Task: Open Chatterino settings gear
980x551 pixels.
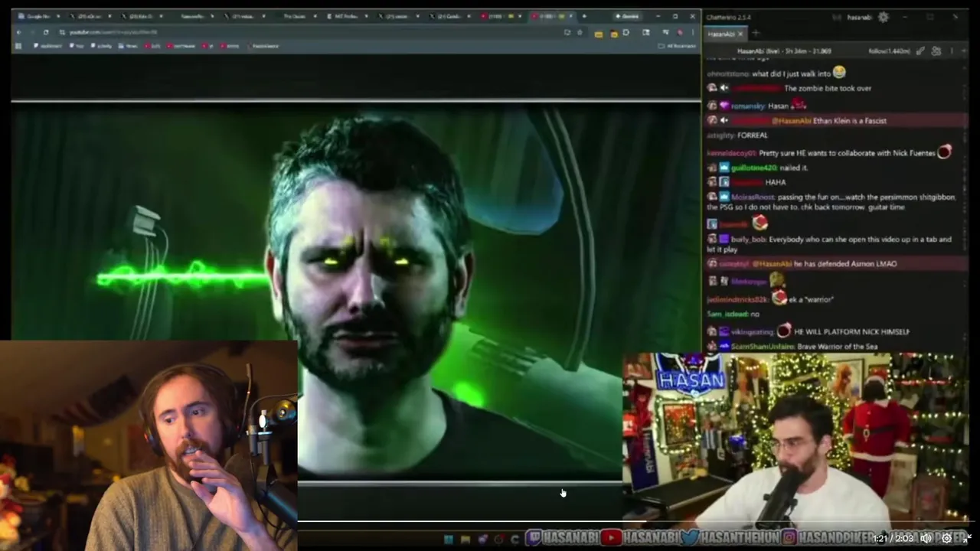Action: pos(883,17)
